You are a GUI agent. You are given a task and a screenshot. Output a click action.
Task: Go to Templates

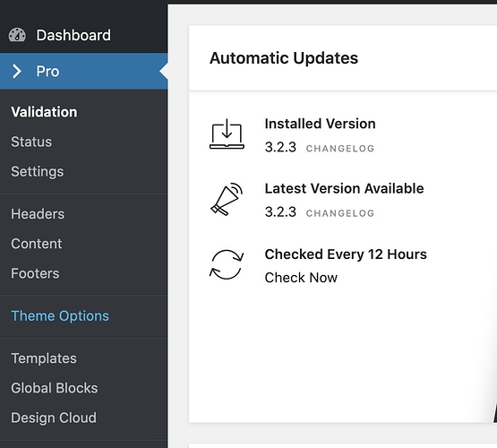pyautogui.click(x=44, y=358)
